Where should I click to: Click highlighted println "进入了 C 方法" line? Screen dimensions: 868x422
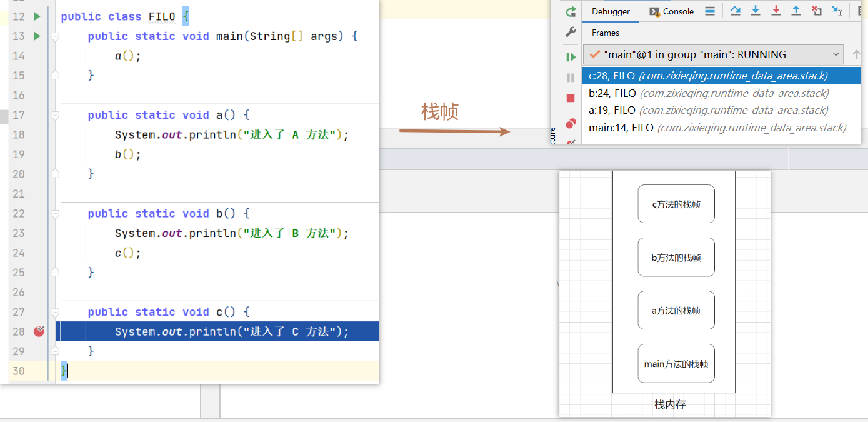point(217,331)
